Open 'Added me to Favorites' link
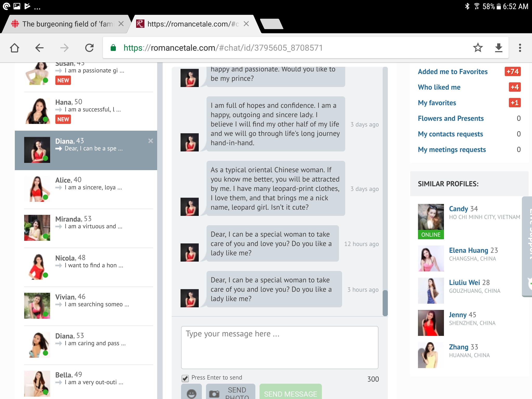This screenshot has width=532, height=399. pos(453,72)
